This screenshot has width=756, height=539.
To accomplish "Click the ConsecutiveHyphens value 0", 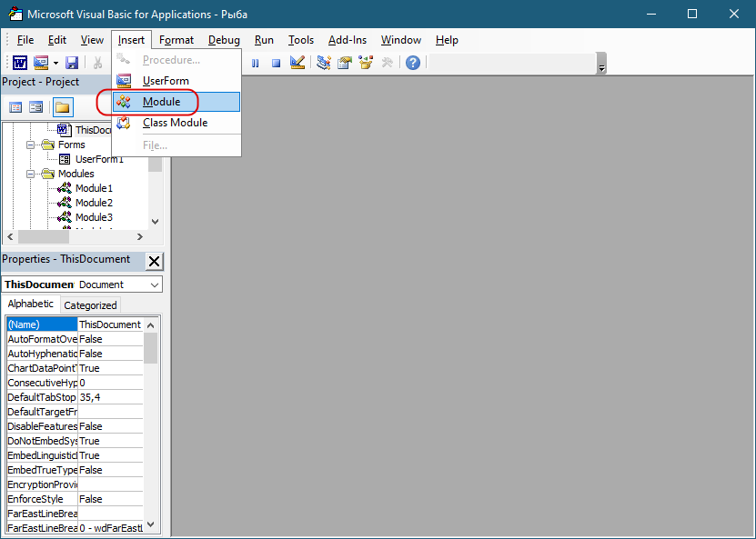I will coord(110,383).
